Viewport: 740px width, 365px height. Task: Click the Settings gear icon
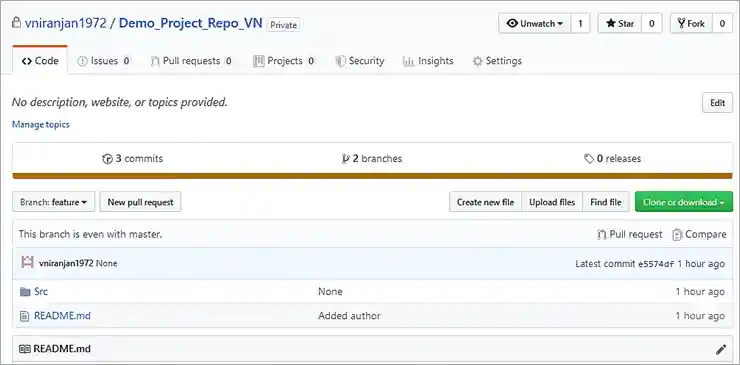coord(478,61)
